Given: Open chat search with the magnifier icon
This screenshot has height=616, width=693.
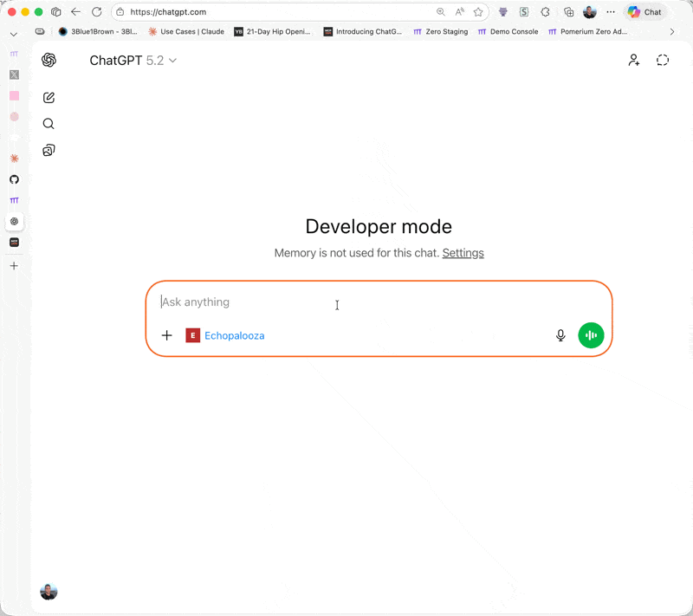Looking at the screenshot, I should coord(49,123).
